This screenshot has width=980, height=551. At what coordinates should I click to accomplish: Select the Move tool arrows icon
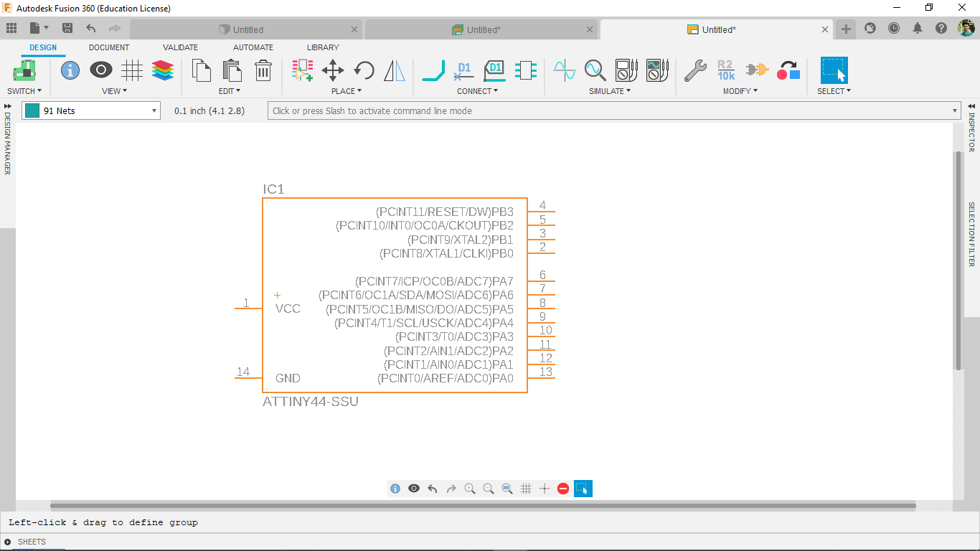click(x=333, y=70)
